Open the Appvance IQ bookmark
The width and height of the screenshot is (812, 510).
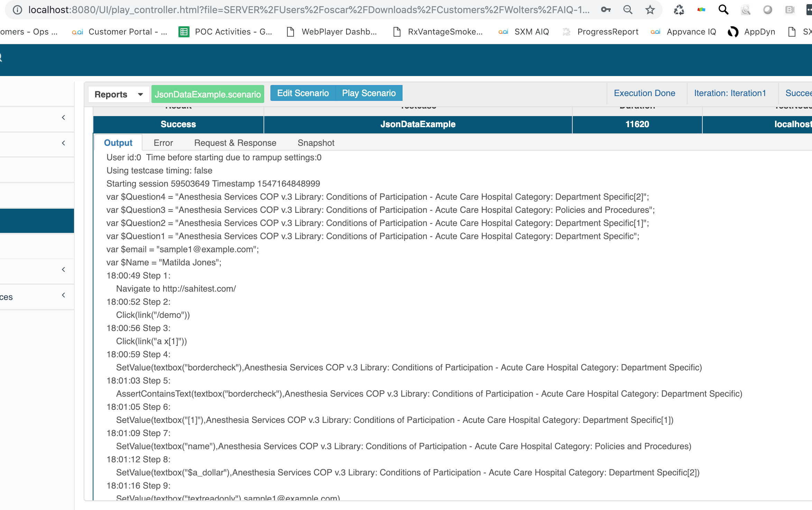pos(683,32)
